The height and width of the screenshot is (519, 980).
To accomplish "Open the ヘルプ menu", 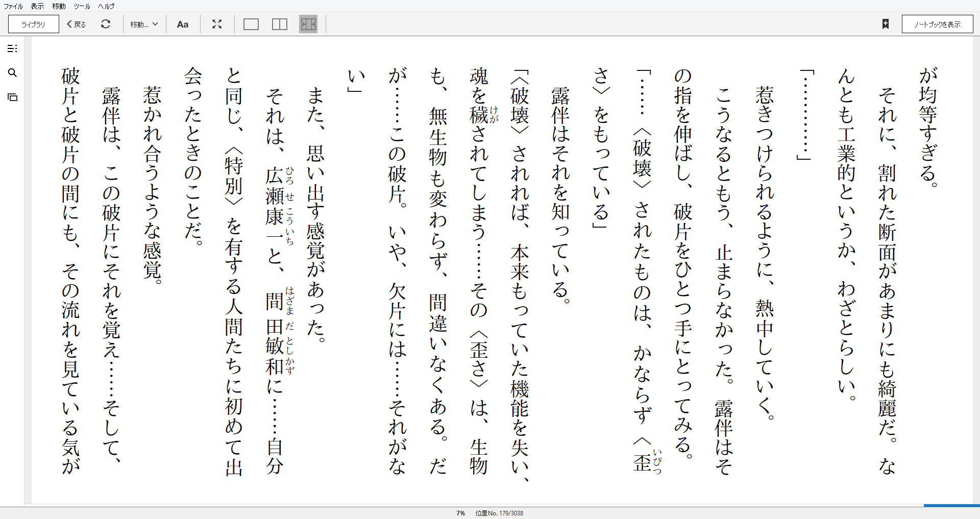I will 106,6.
